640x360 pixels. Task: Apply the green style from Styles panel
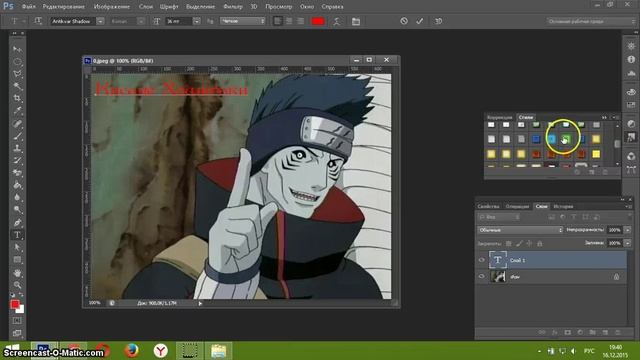(x=566, y=140)
